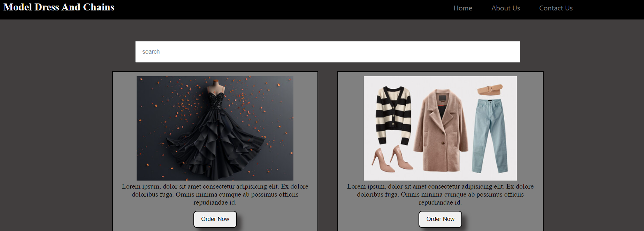
Task: Click the black ruffled dress product image
Action: 215,128
